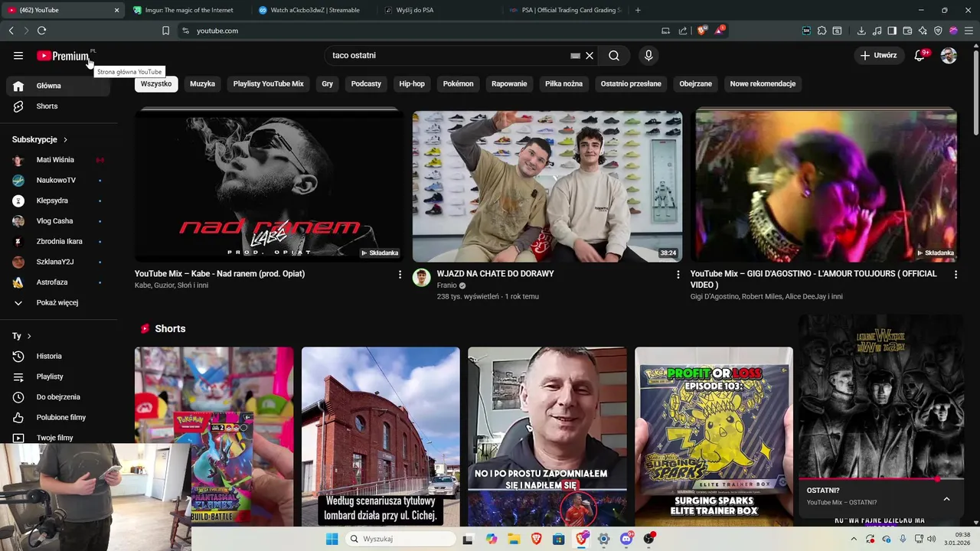Screen dimensions: 980x551
Task: Open the on-screen keyboard icon in search box
Action: click(575, 55)
